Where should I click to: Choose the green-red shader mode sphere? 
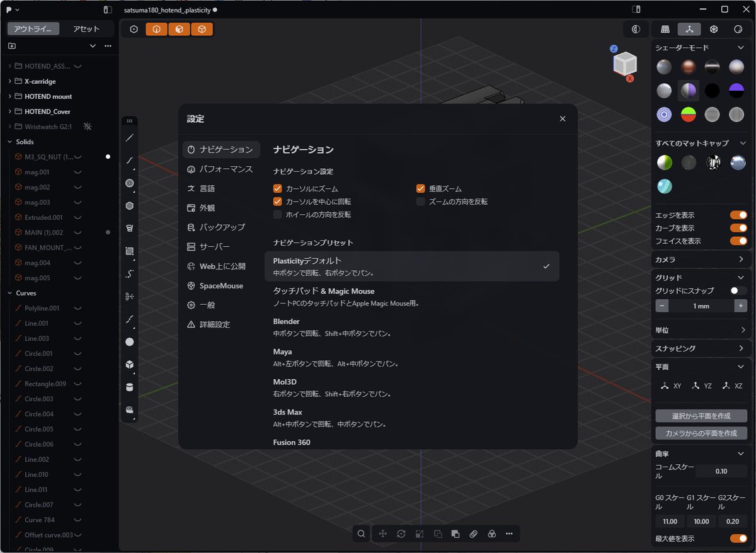tap(689, 114)
